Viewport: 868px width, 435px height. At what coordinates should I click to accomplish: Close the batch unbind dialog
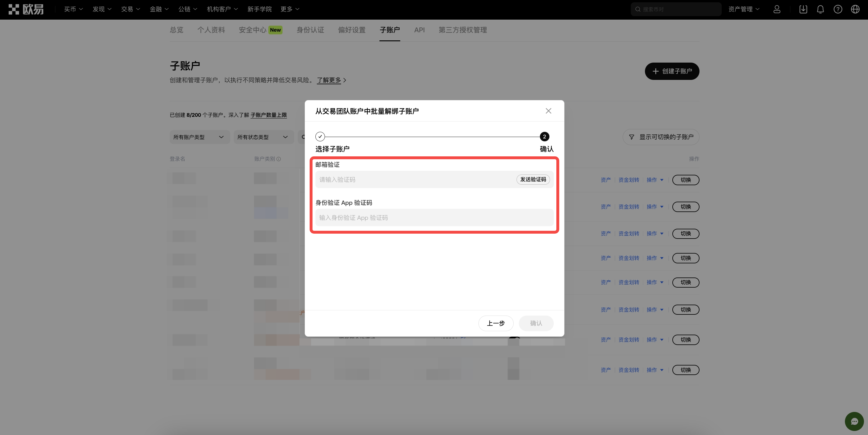click(x=548, y=111)
